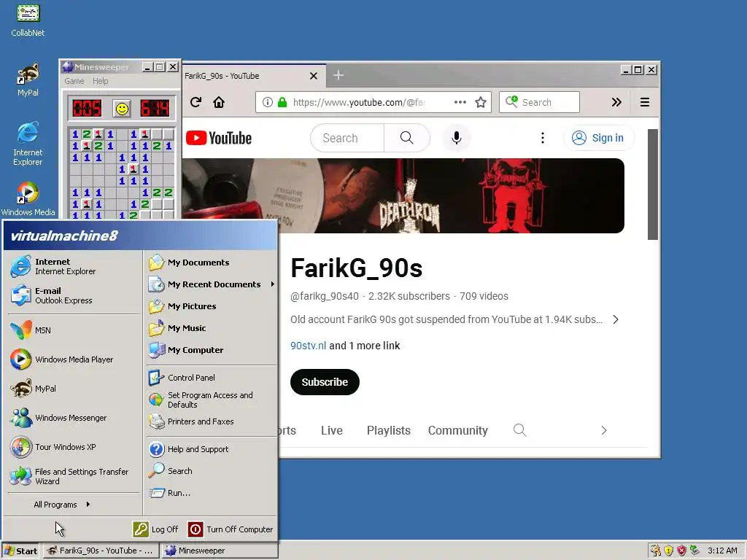Show site information icon in address bar

(x=268, y=102)
